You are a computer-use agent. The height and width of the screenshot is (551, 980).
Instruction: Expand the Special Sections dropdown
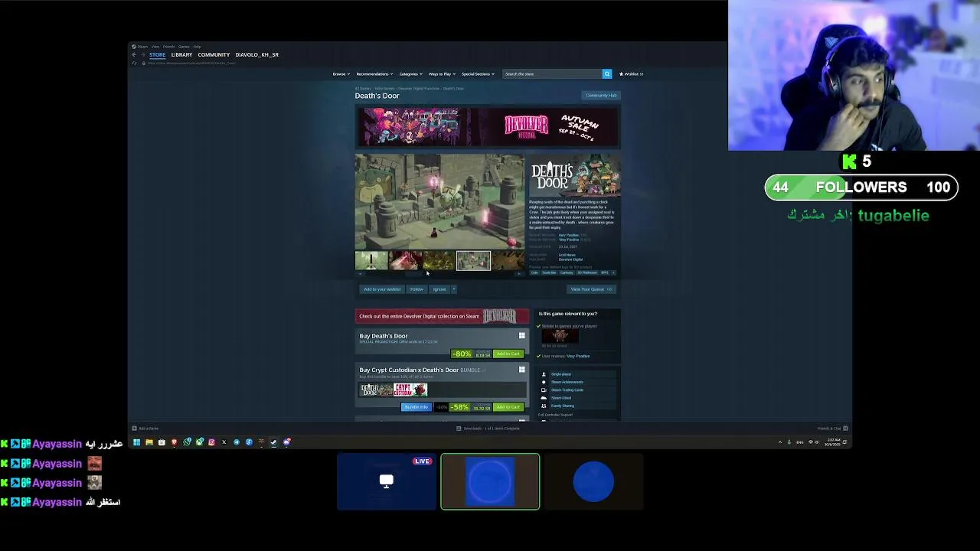coord(478,74)
